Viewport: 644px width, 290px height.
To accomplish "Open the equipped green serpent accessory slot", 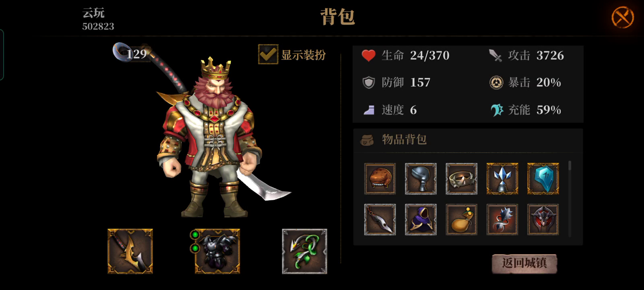I will (305, 251).
